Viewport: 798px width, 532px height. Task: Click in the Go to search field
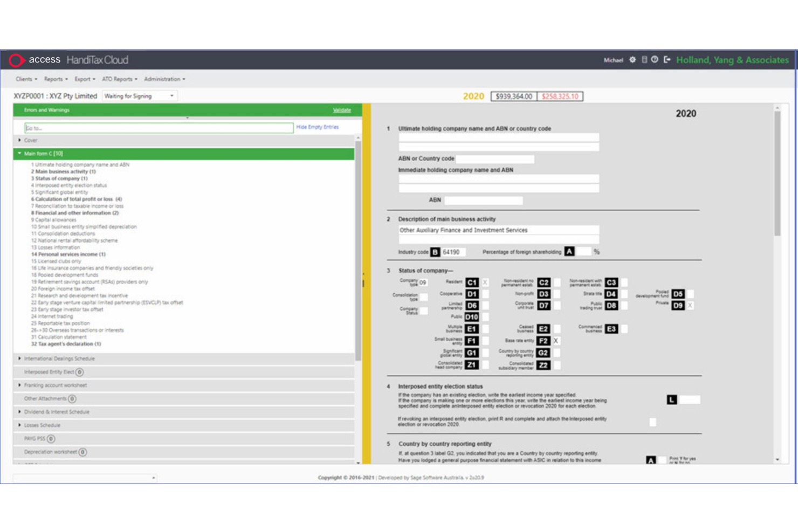tap(159, 128)
